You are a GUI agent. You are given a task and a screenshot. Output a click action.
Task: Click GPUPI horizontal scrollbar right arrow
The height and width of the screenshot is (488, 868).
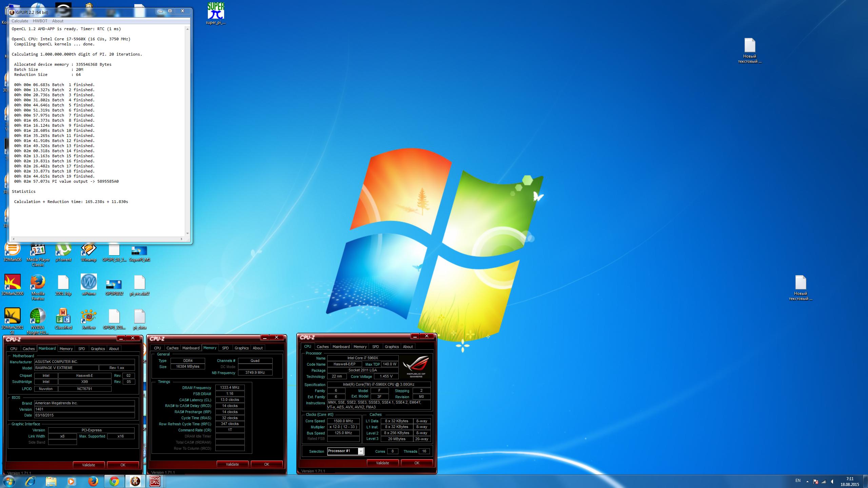coord(182,239)
